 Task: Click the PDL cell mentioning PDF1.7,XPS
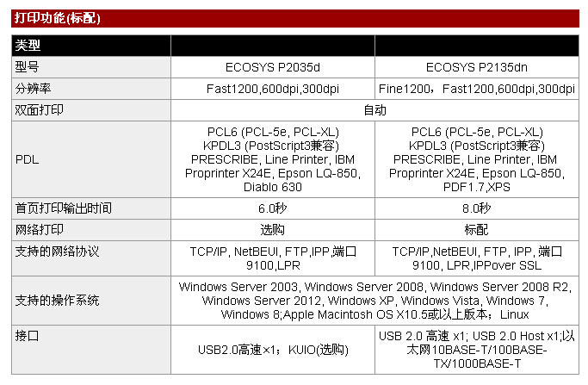[476, 159]
